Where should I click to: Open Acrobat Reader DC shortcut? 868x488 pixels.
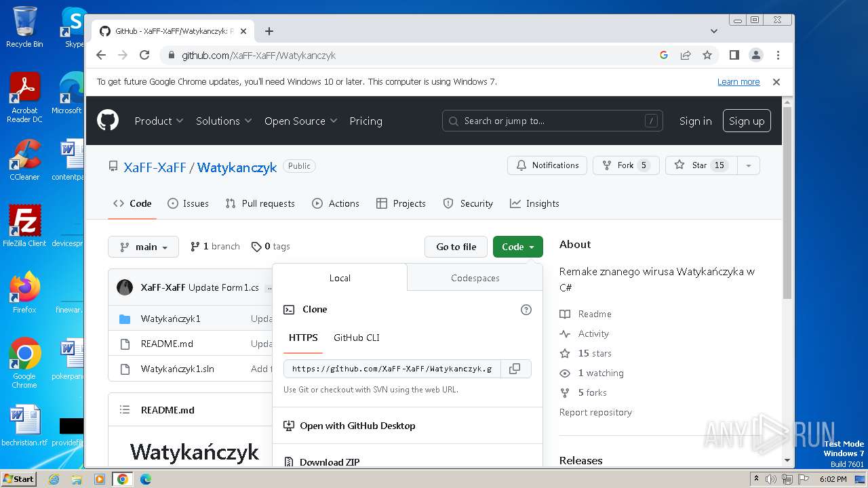click(x=24, y=98)
